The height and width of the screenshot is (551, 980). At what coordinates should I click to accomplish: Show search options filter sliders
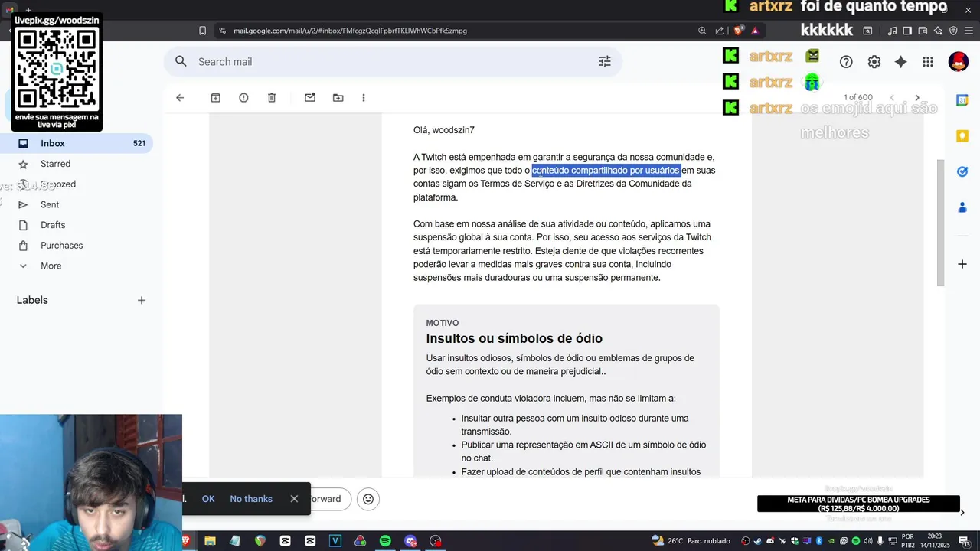[605, 62]
